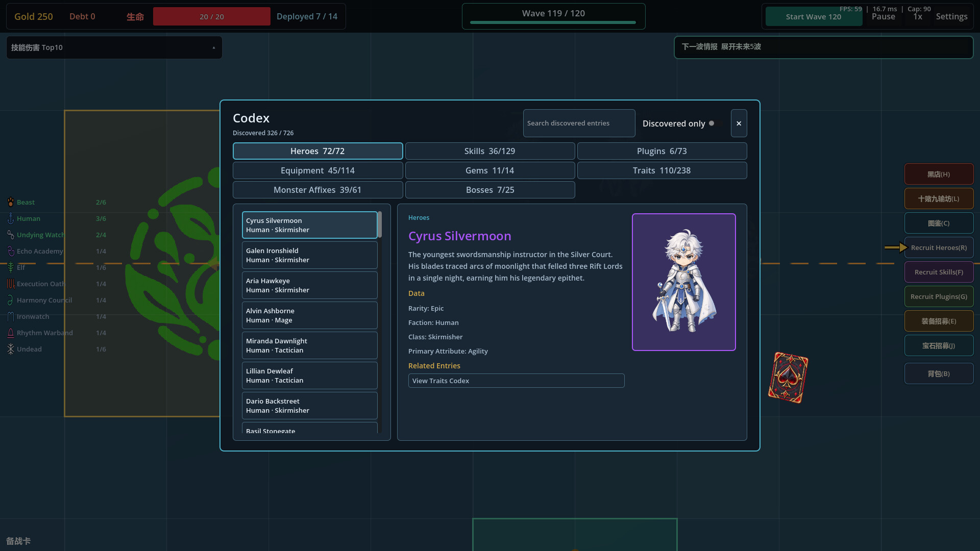
Task: Click the Beast faction paw icon
Action: [x=11, y=202]
